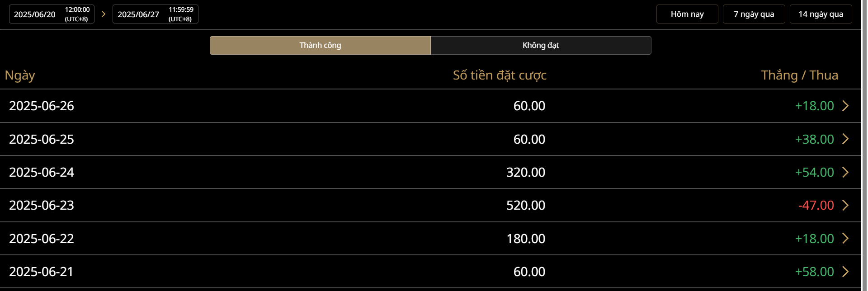Select the 14 ngày qua filter
Screen dimensions: 868x291
coord(821,14)
